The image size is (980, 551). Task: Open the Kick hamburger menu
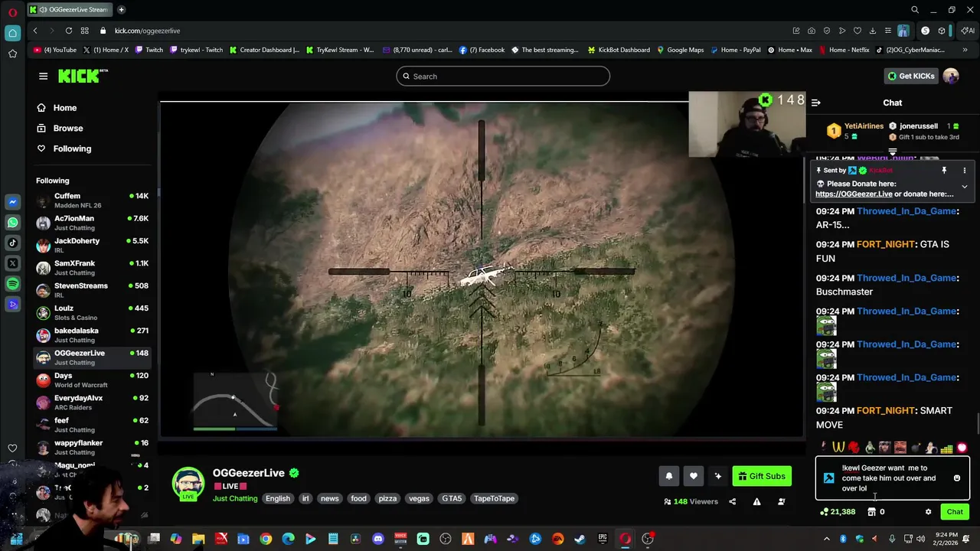point(43,76)
